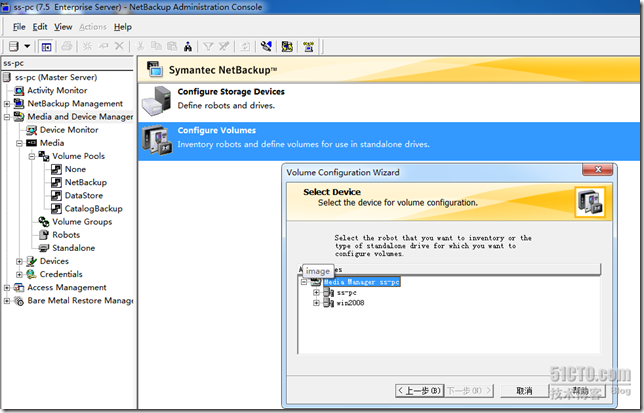
Task: Click the cut scissors toolbar icon
Action: (x=140, y=46)
